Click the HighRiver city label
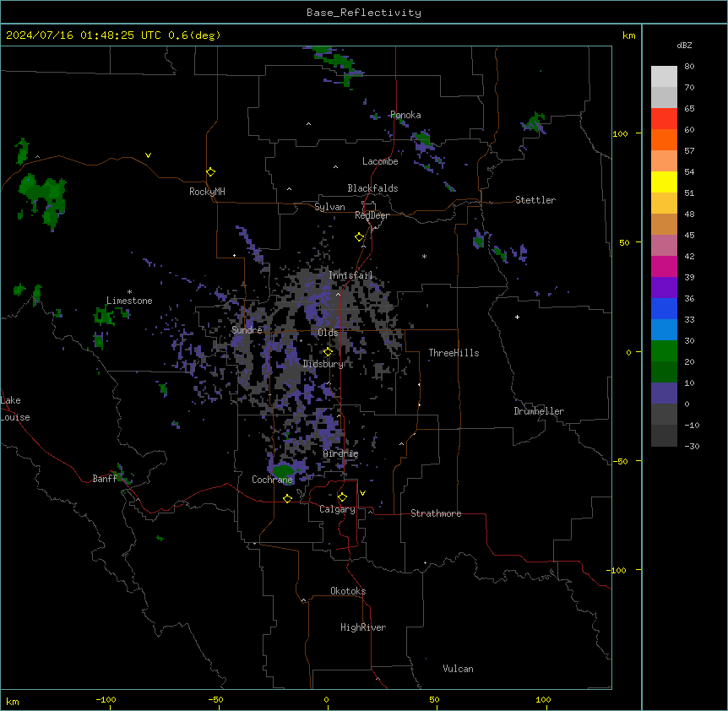 click(363, 627)
